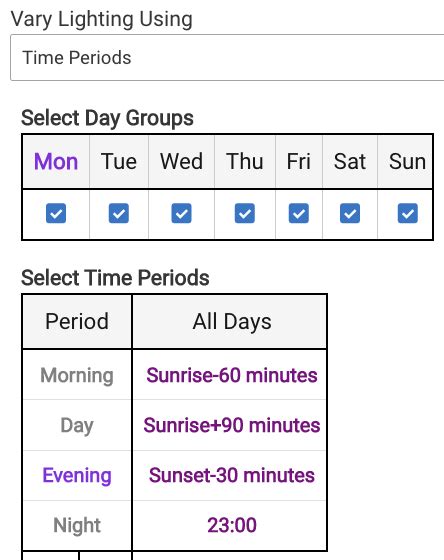Open the Vary Lighting Using dropdown
The width and height of the screenshot is (444, 560).
[227, 58]
